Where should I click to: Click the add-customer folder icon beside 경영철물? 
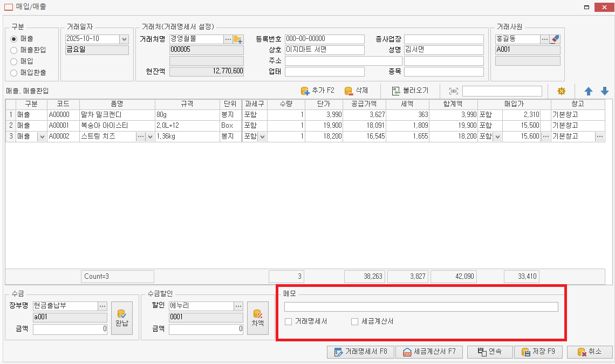point(238,39)
